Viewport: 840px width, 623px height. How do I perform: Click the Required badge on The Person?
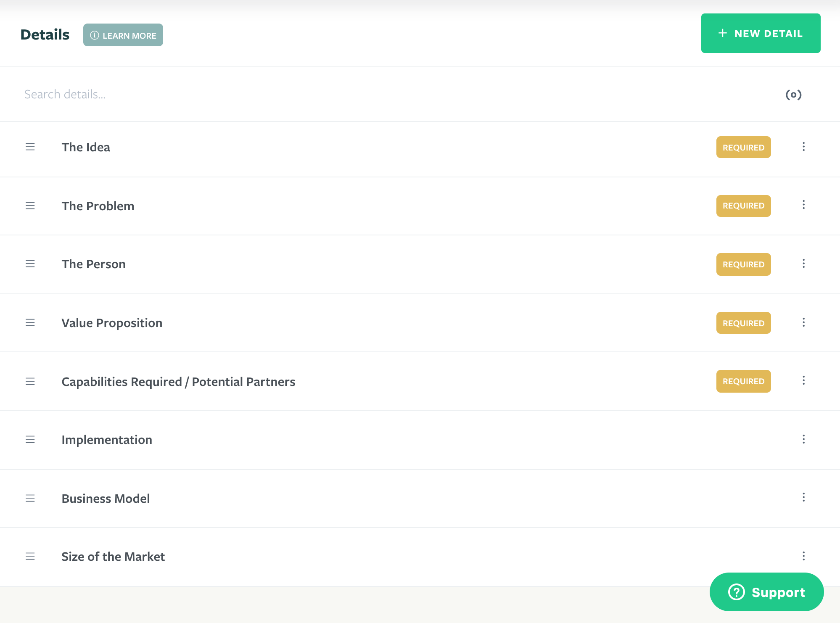click(743, 264)
